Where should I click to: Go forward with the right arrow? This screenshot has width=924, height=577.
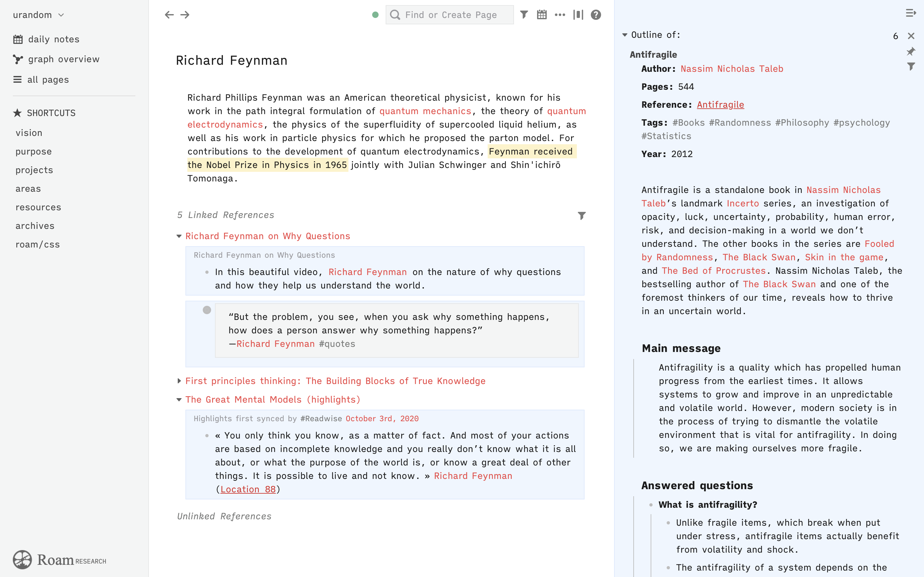tap(185, 15)
